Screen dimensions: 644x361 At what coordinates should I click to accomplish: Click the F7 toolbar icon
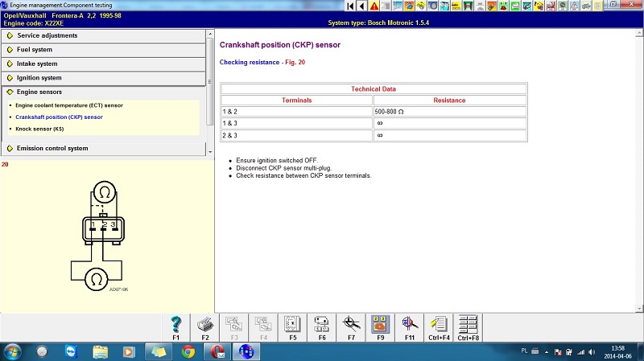[351, 325]
